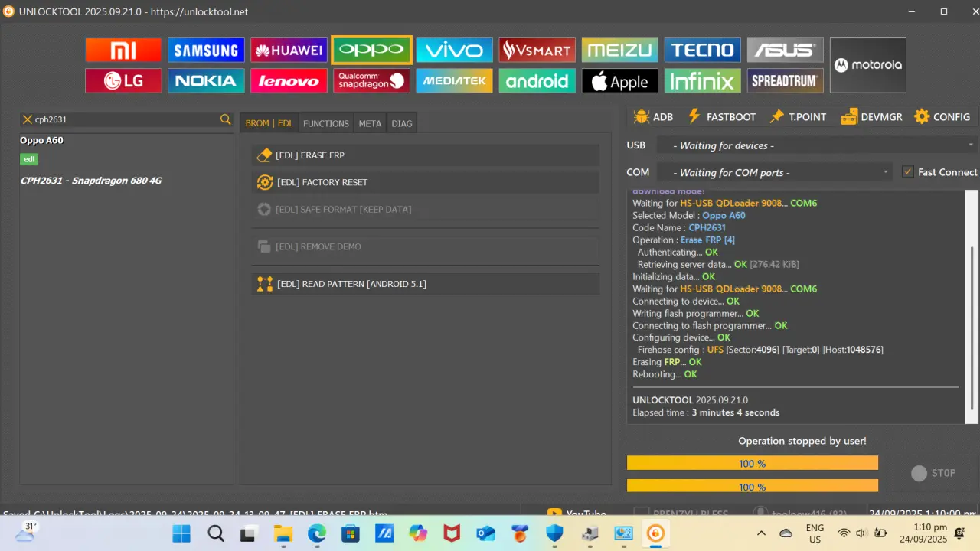Run the [EDL] ERASE FRP operation
This screenshot has height=551, width=980.
(426, 155)
